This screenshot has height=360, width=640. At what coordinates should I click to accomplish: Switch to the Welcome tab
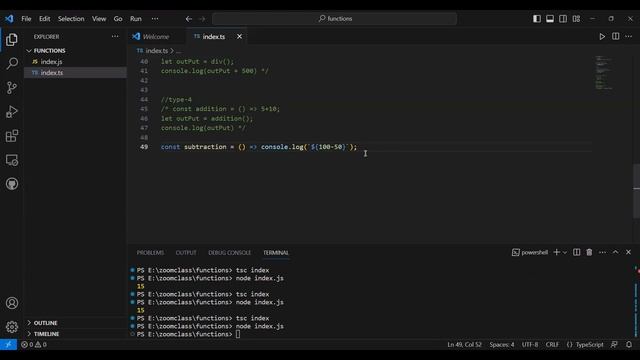coord(156,37)
